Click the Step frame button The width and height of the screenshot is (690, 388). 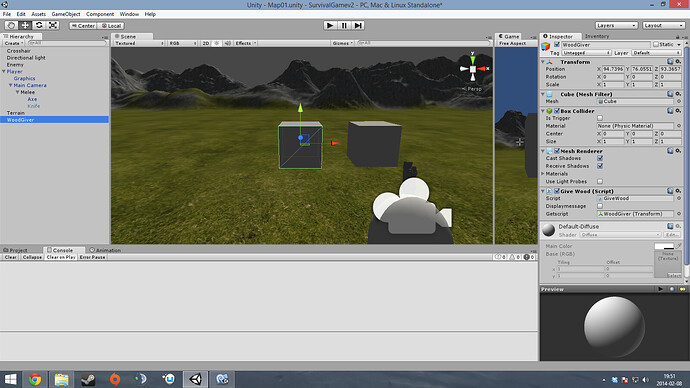pyautogui.click(x=358, y=26)
